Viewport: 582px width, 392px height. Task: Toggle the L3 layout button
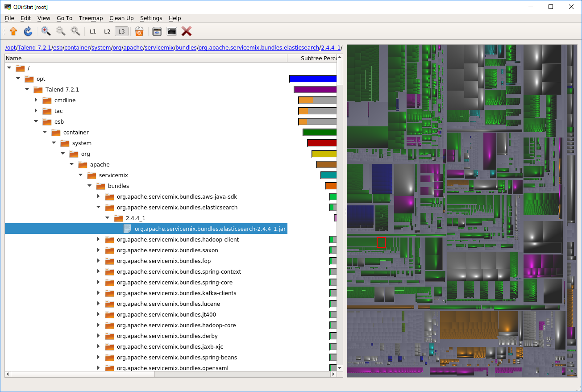click(x=121, y=31)
